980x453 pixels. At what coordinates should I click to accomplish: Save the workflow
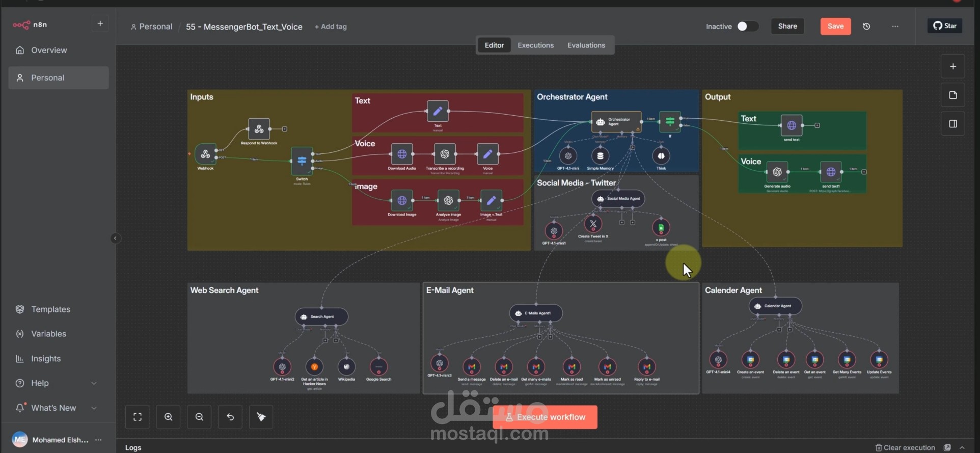[x=835, y=26]
